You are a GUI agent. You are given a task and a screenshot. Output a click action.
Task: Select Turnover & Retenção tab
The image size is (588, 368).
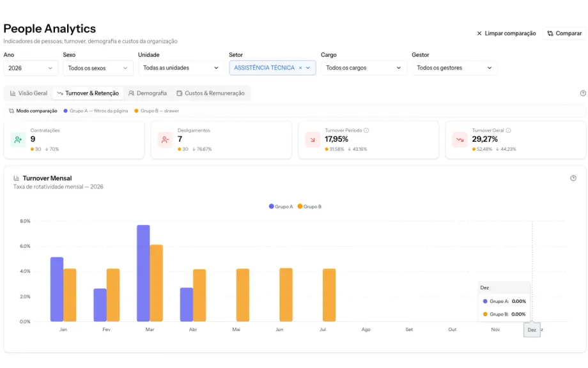pos(88,93)
